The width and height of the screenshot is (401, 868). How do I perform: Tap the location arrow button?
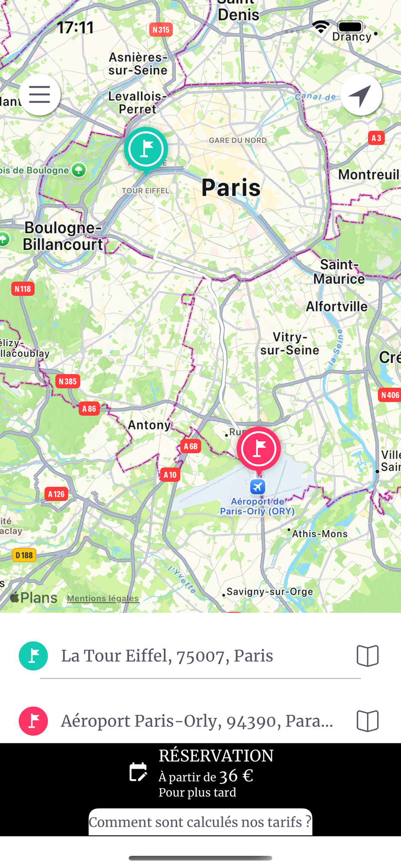[x=361, y=95]
